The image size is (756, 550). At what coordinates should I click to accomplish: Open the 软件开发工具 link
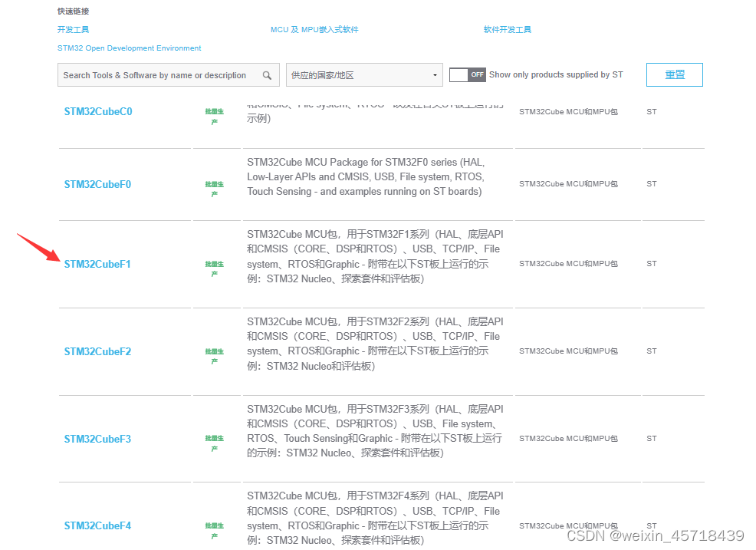[508, 29]
